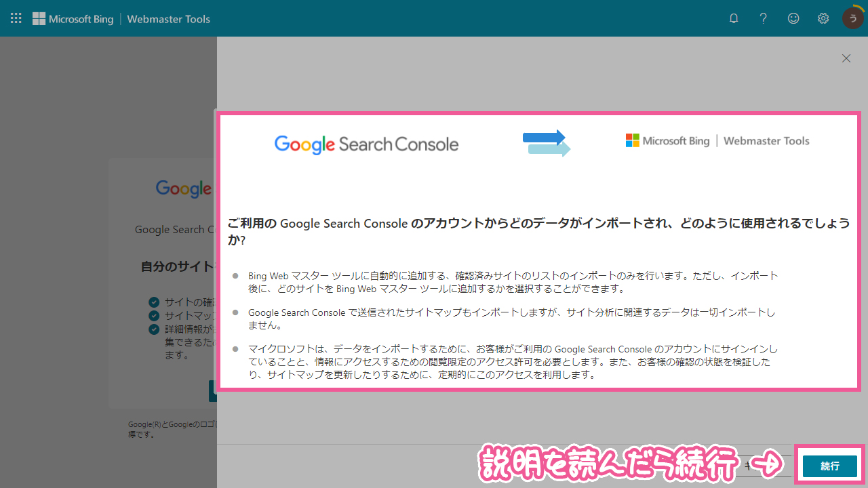Close the import panel with the X
Image resolution: width=868 pixels, height=488 pixels.
[x=846, y=58]
